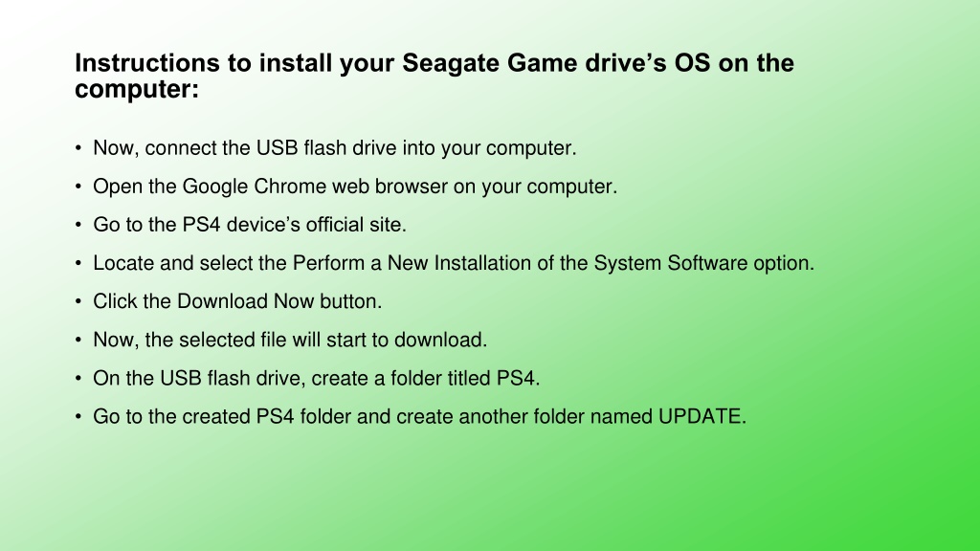Click the slide title heading text
Screen dimensions: 980x551
(434, 76)
